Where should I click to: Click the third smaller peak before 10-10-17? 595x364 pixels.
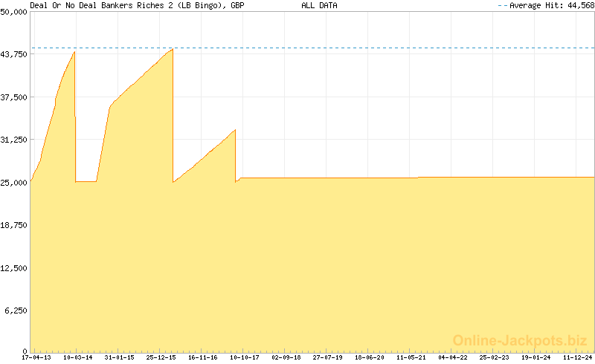click(235, 131)
